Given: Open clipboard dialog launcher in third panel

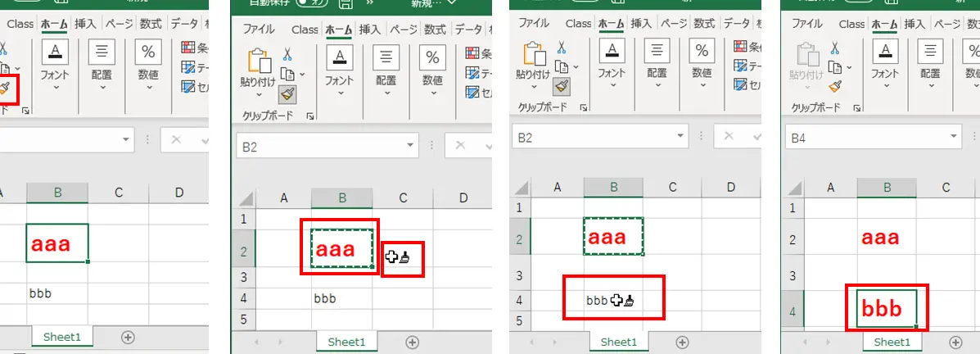Looking at the screenshot, I should 584,108.
